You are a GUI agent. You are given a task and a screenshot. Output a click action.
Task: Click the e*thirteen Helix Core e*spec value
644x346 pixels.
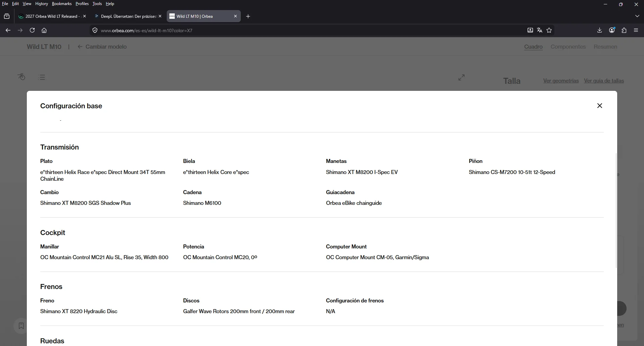(x=216, y=172)
